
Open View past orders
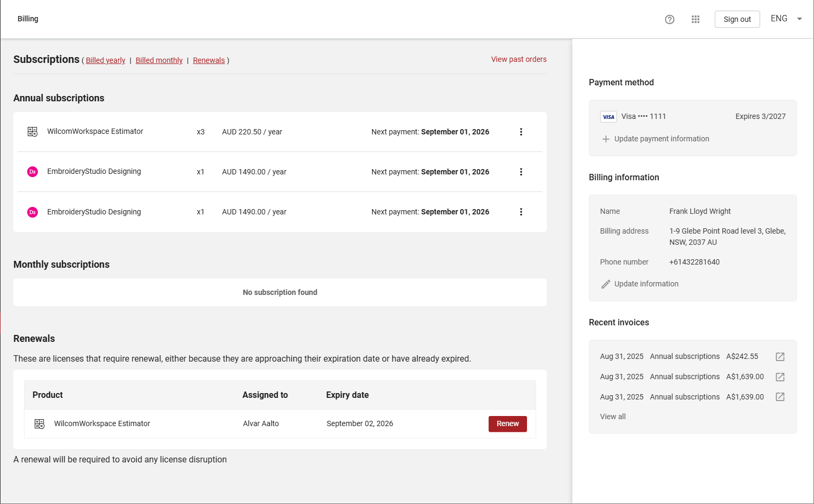coord(519,59)
